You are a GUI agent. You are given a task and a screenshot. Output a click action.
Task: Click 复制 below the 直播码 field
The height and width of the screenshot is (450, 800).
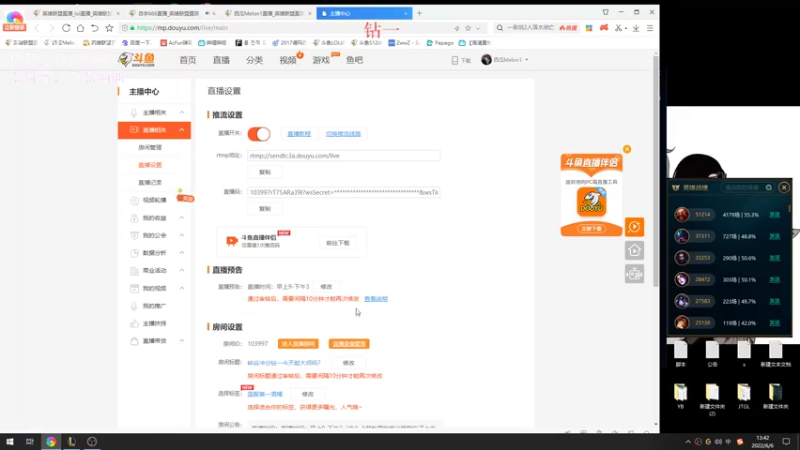(264, 209)
